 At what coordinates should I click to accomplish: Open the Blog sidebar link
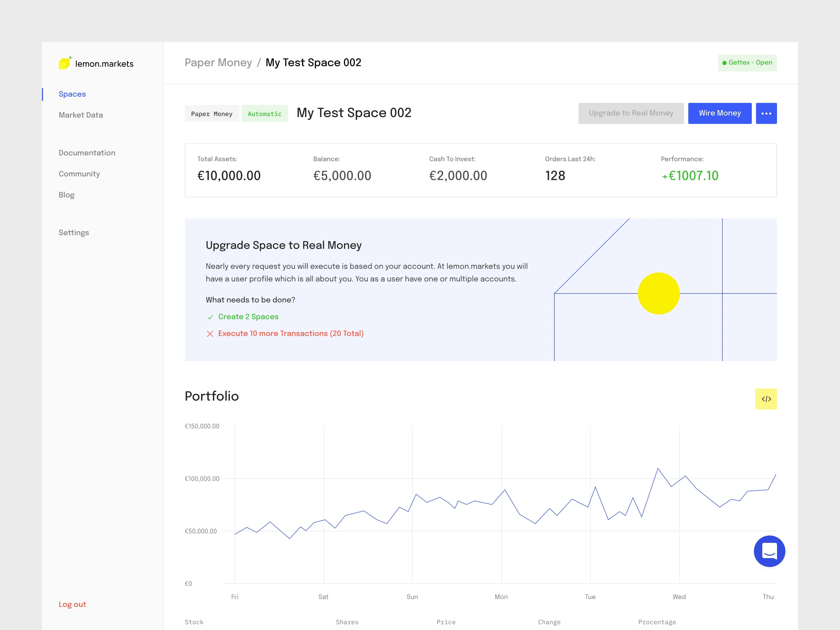coord(66,195)
